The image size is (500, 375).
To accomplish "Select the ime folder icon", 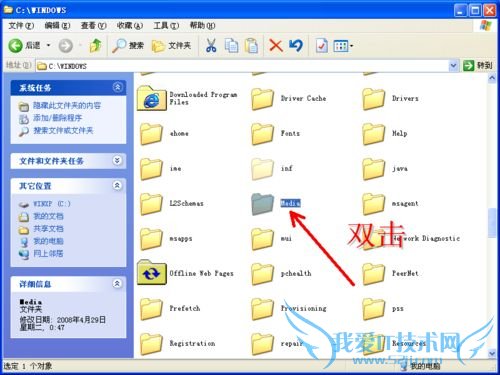I will pyautogui.click(x=151, y=169).
